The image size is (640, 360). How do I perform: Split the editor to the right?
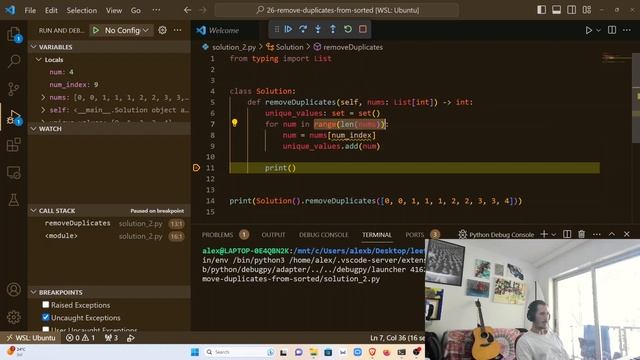(612, 30)
